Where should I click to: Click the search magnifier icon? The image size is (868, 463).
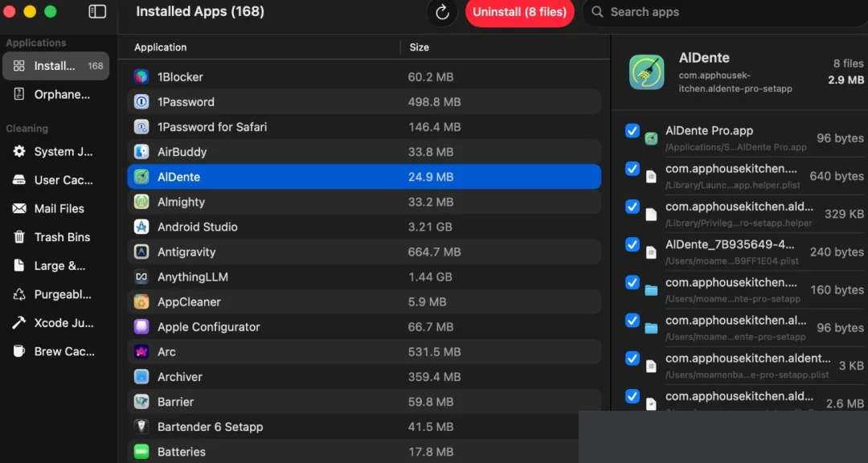tap(596, 11)
